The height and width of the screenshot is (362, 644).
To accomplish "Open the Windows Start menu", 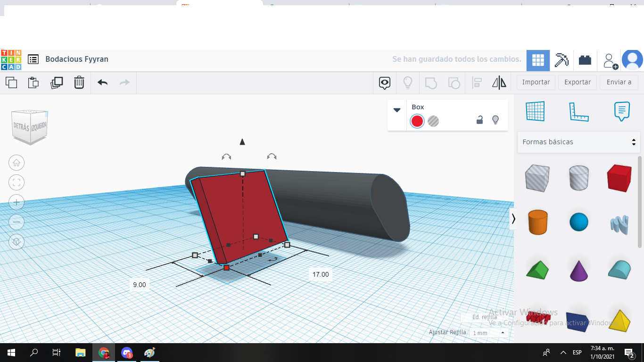I will point(11,353).
